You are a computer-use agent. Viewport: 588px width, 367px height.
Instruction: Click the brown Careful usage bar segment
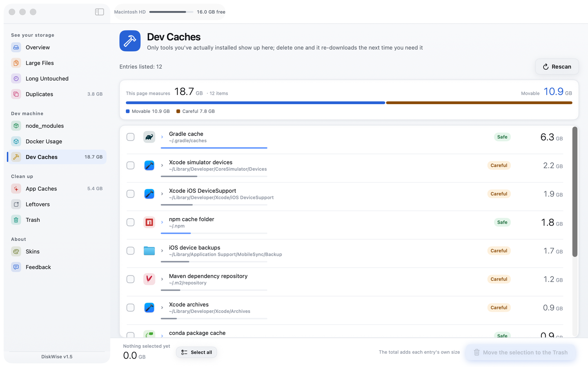coord(479,103)
